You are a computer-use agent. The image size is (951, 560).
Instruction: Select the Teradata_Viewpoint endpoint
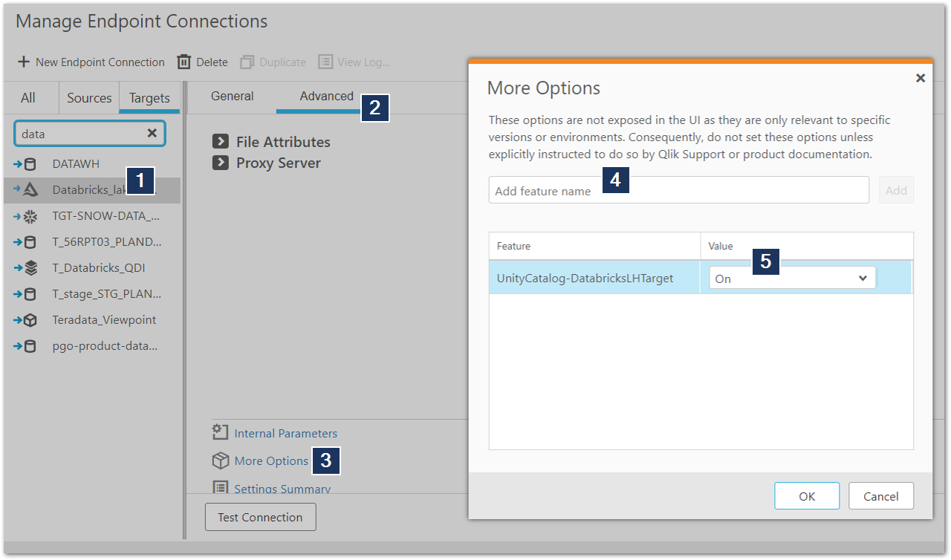coord(104,320)
